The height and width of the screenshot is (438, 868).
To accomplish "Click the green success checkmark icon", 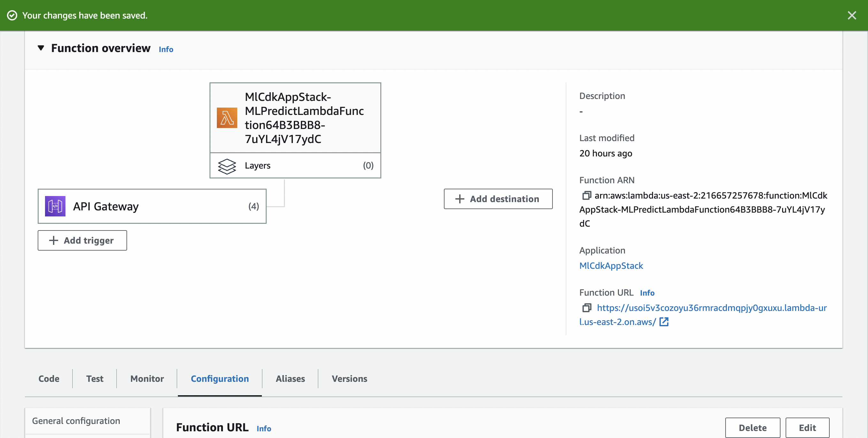I will click(12, 16).
